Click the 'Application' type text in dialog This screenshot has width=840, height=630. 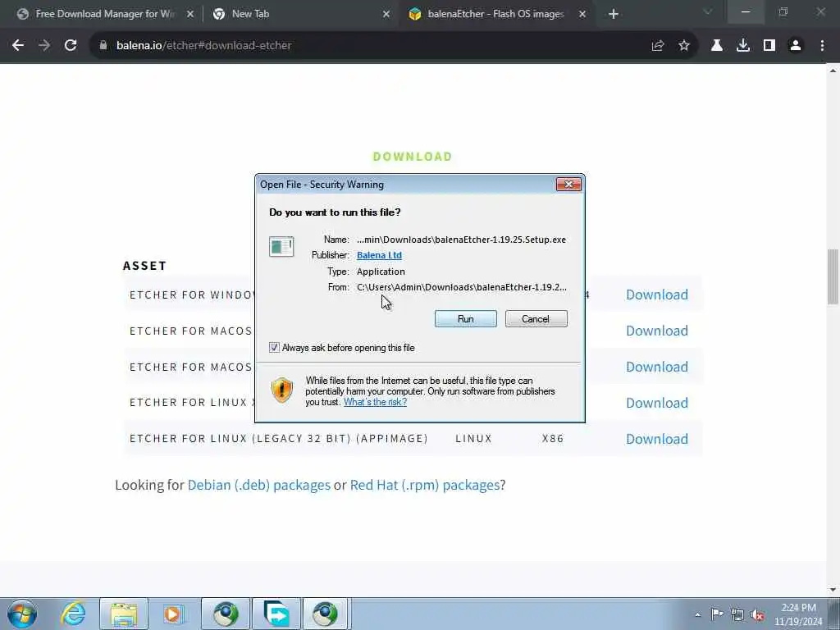(381, 272)
